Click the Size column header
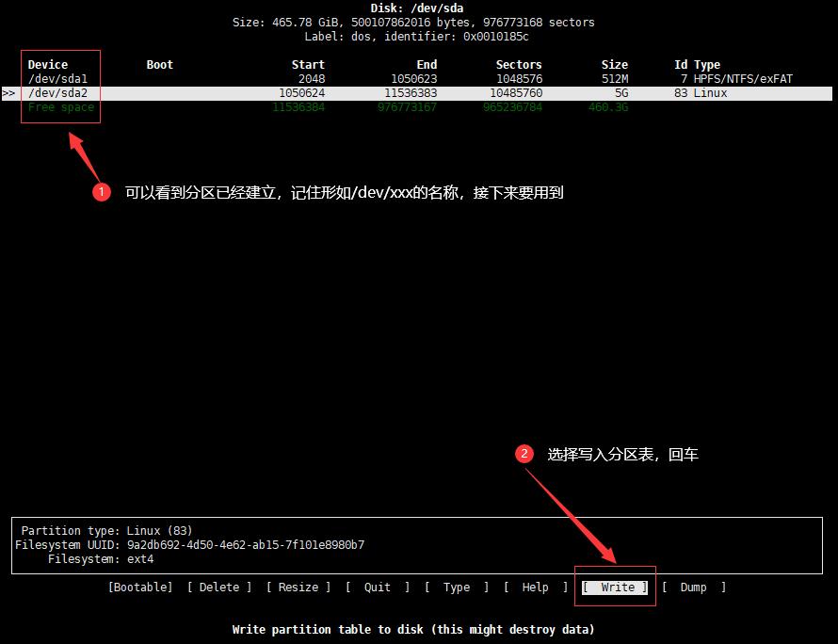The image size is (838, 644). coord(614,64)
